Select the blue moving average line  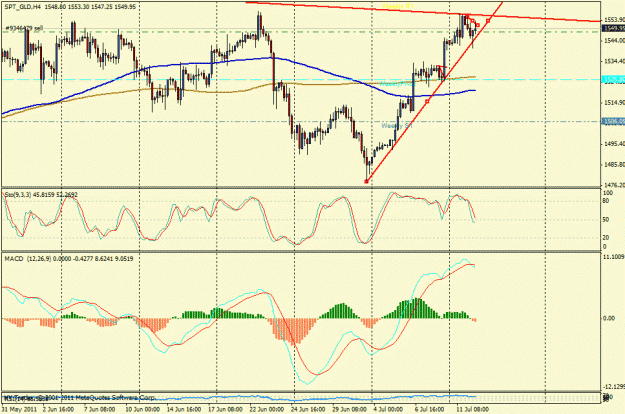239,60
